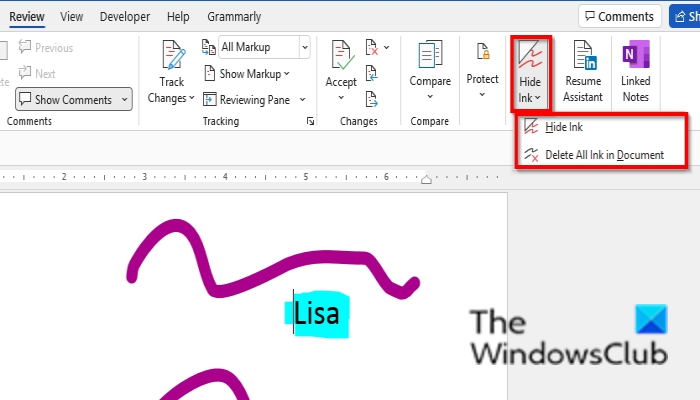Switch to the View tab
Screen dimensions: 700x400
[71, 17]
